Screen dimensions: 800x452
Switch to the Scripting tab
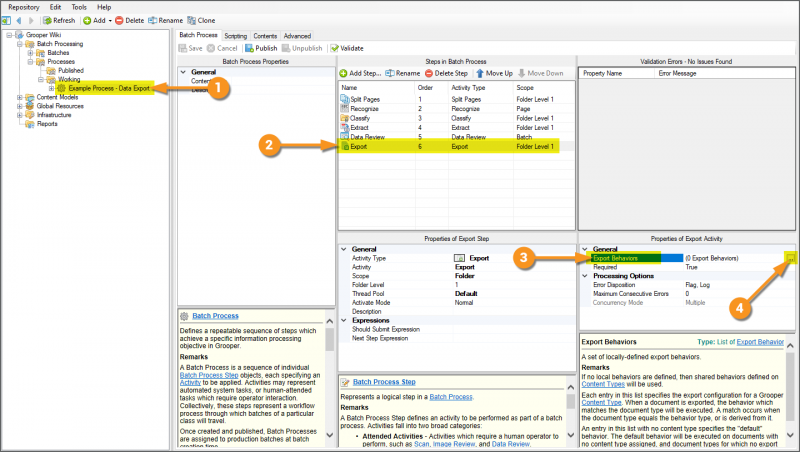236,36
